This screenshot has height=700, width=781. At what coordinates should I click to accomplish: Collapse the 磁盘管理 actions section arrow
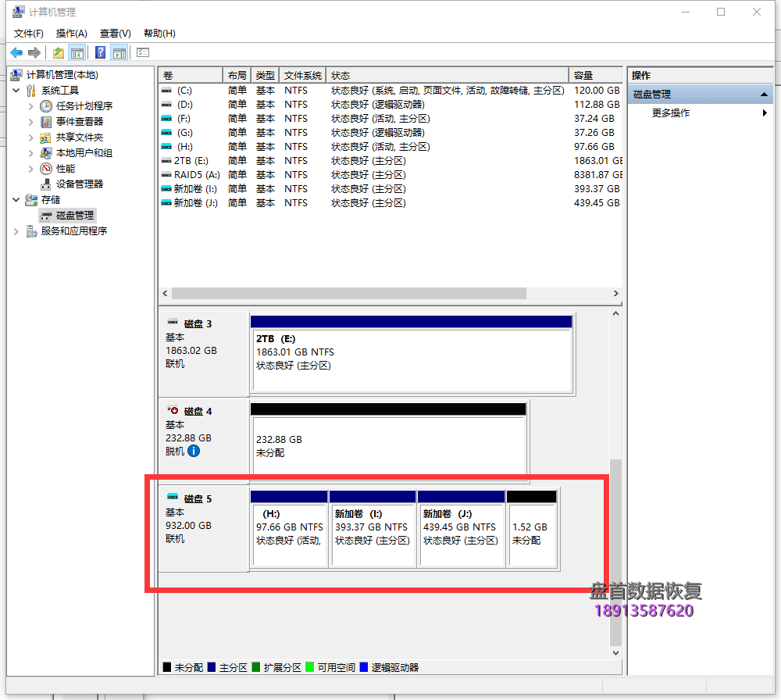764,95
